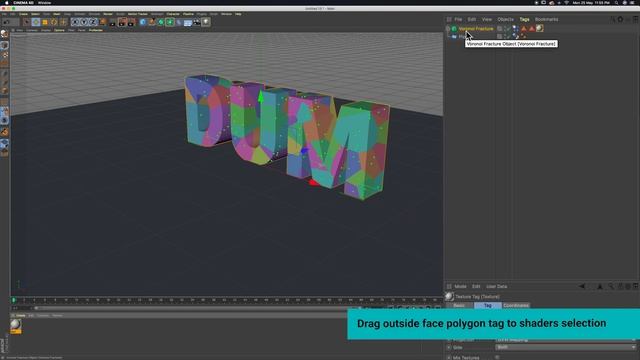640x360 pixels.
Task: Select the Live Selection tool
Action: pos(27,22)
